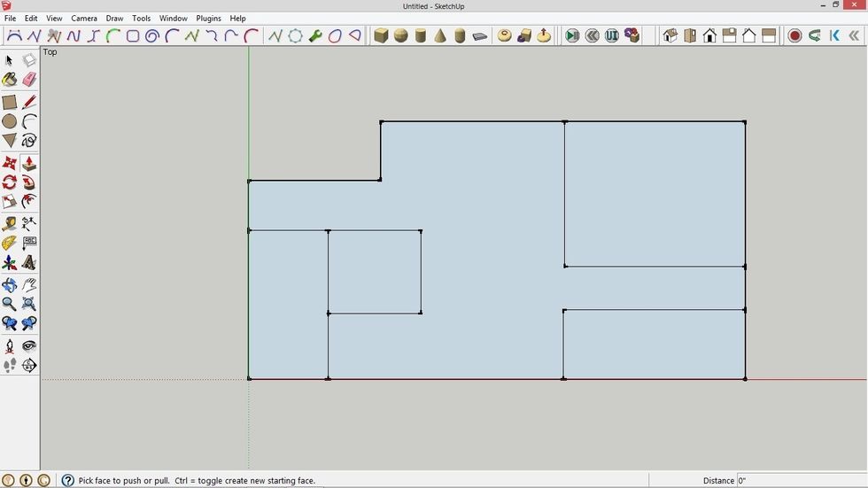
Task: Open the Plugins menu
Action: [x=208, y=18]
